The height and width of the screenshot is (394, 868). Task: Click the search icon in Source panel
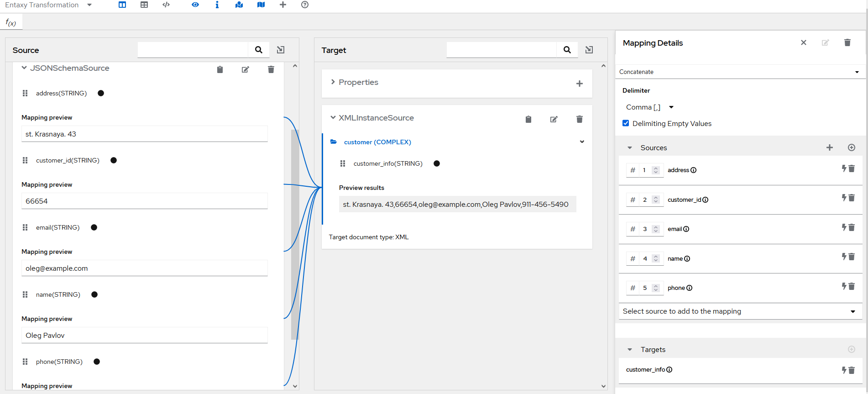[x=259, y=50]
